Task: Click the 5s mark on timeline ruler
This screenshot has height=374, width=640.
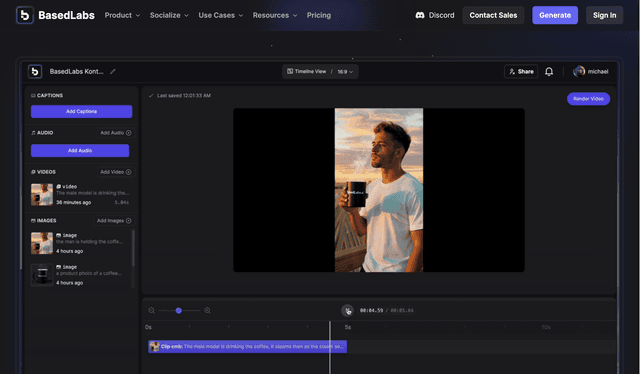Action: [348, 327]
